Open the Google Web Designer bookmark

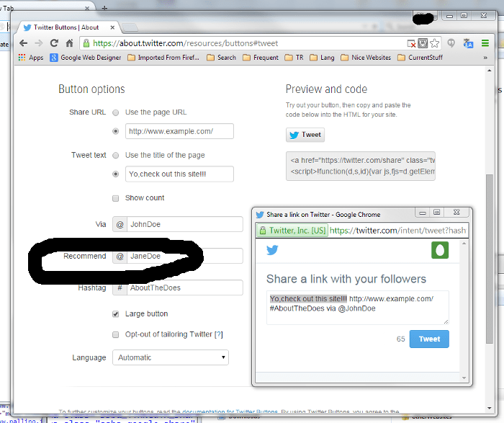click(86, 58)
